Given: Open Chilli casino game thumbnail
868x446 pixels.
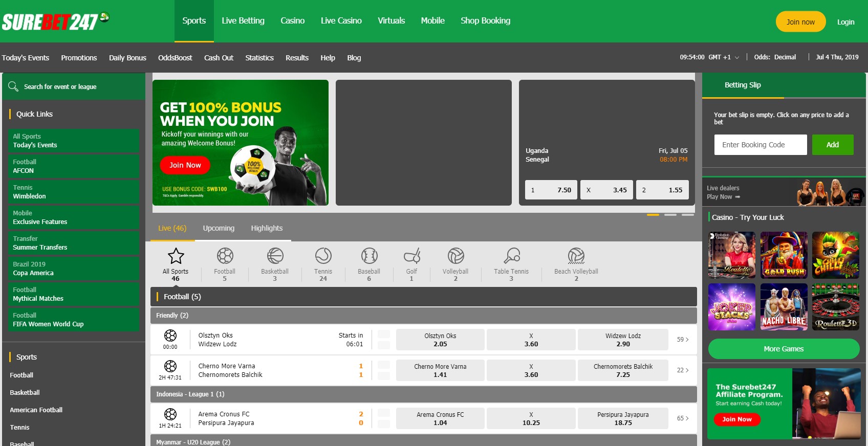Looking at the screenshot, I should pos(836,255).
